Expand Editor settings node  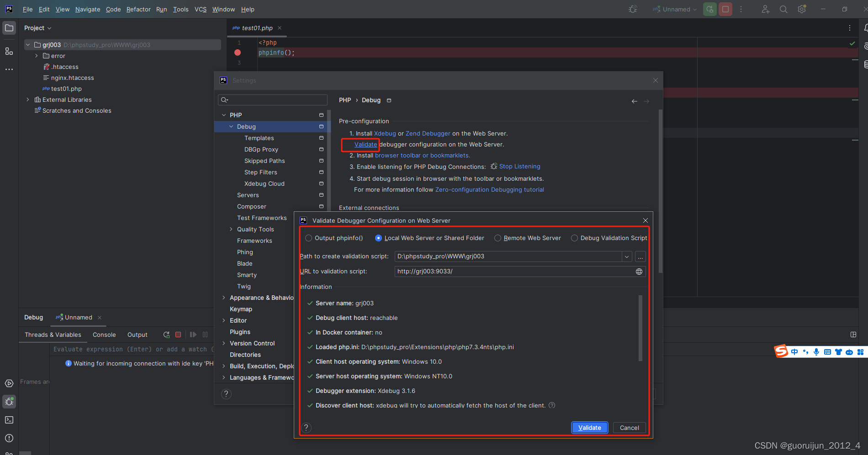224,320
